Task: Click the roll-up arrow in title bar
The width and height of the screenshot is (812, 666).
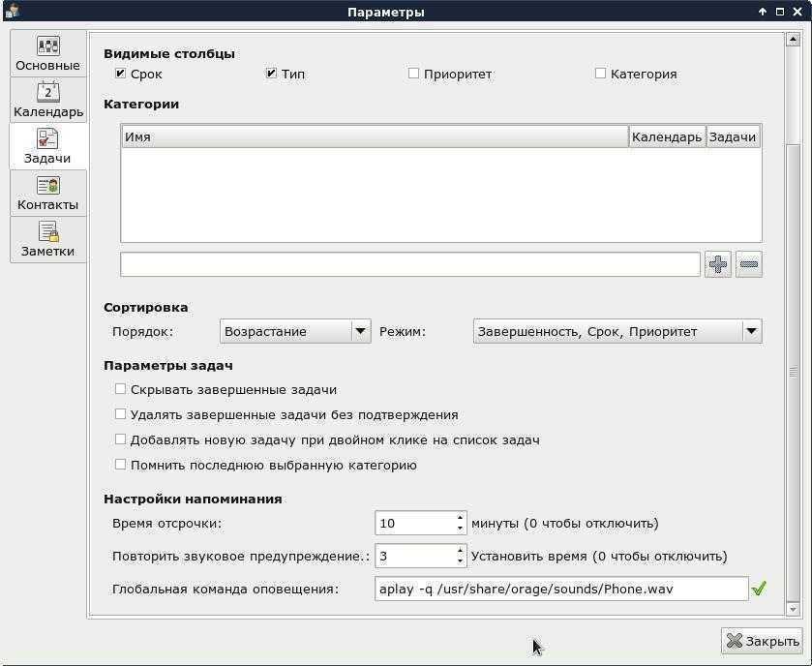Action: [763, 12]
